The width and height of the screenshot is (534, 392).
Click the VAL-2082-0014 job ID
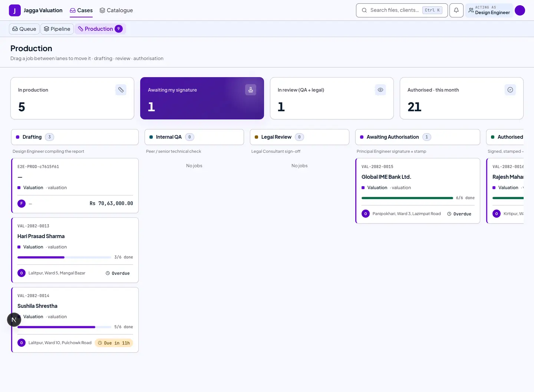click(33, 296)
